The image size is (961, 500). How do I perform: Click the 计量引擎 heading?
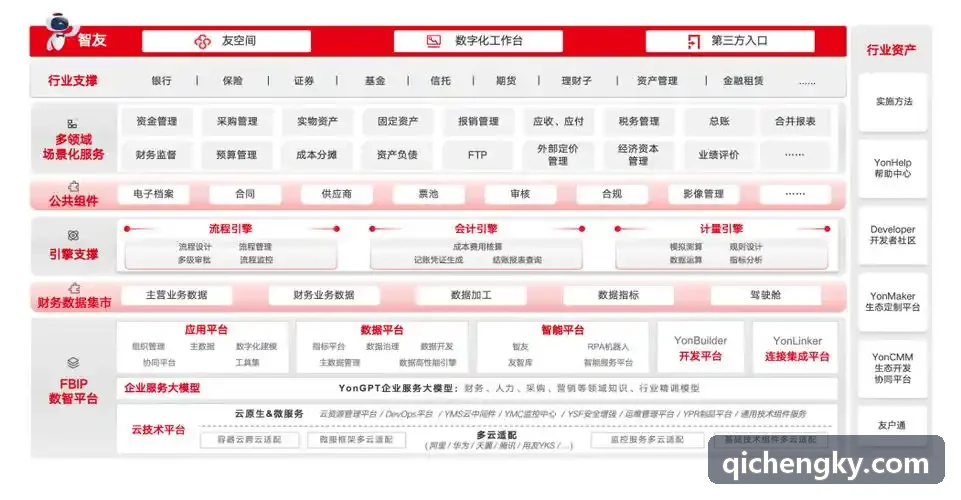(721, 229)
